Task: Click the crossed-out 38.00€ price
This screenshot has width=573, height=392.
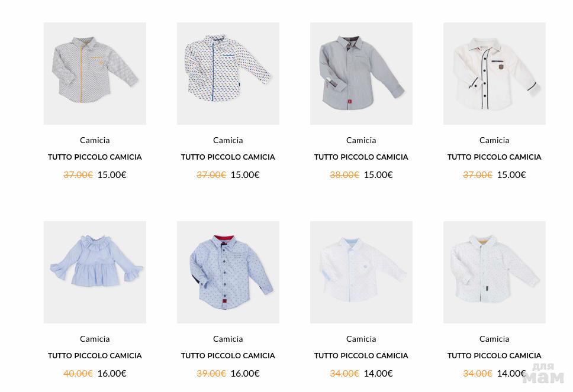Action: point(345,174)
